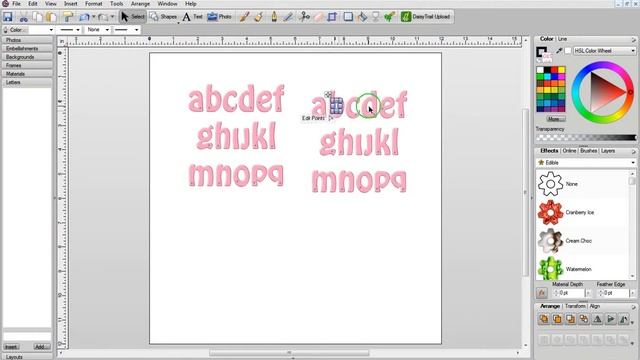Click the green spray can icon
640x360 pixels.
(389, 17)
